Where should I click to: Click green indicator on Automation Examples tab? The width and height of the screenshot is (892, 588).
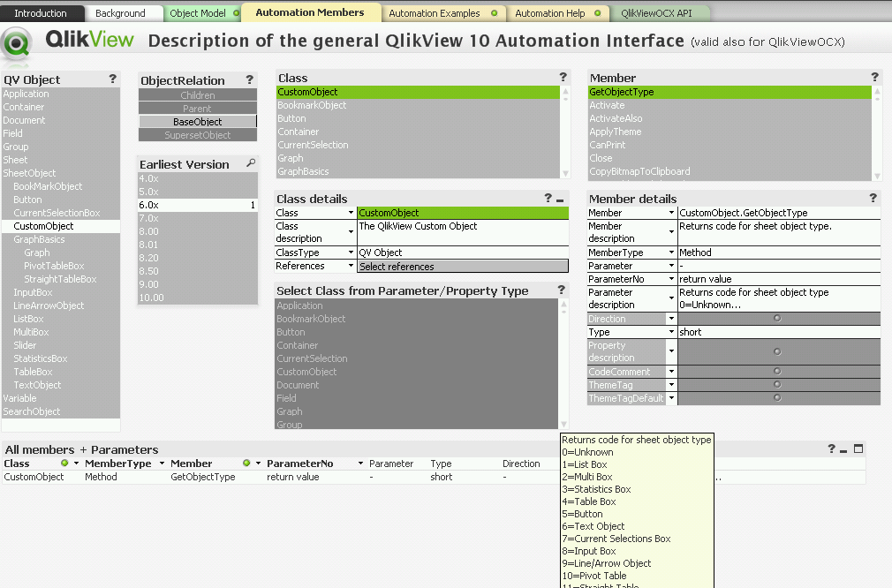(495, 13)
